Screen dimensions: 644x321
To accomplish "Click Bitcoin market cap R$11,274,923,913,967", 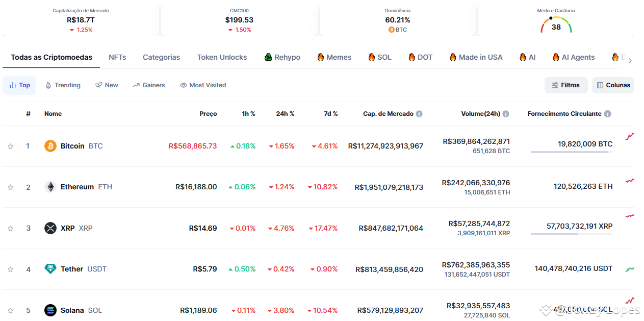I will point(385,146).
